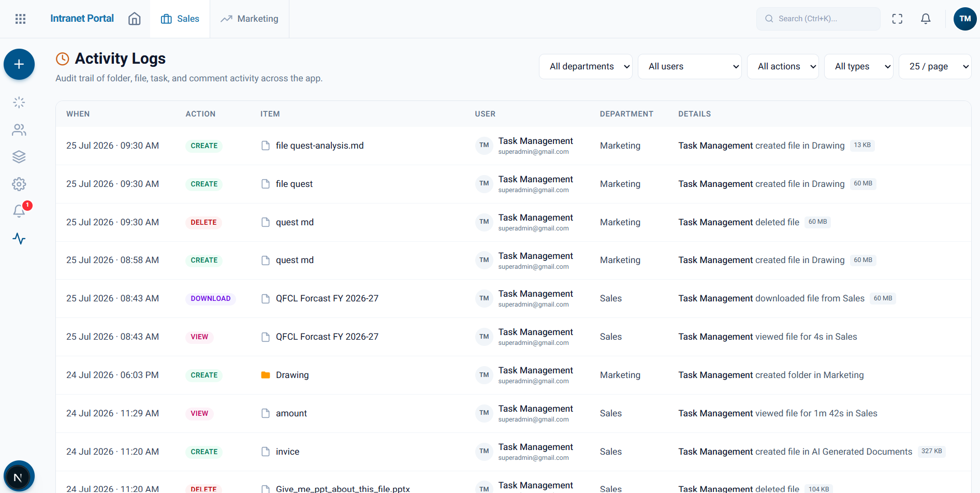980x493 pixels.
Task: Open the settings gear sidebar icon
Action: point(19,184)
